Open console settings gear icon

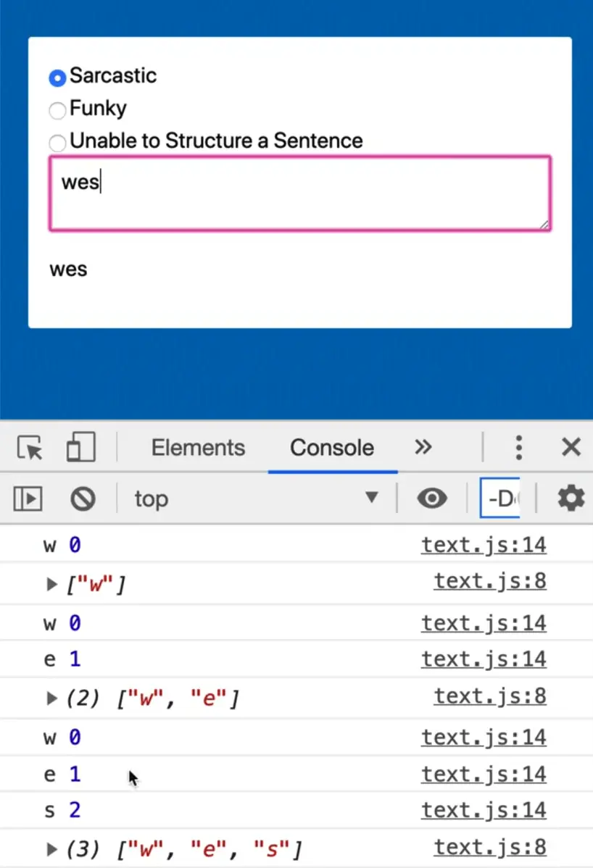point(571,498)
